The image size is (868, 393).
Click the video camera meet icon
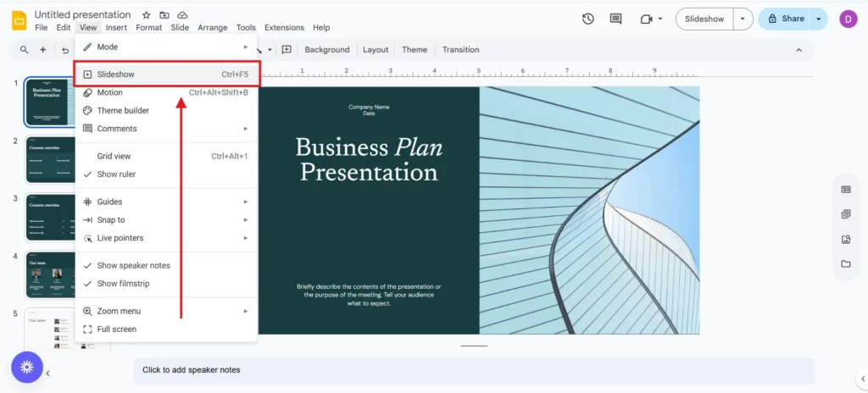coord(646,19)
